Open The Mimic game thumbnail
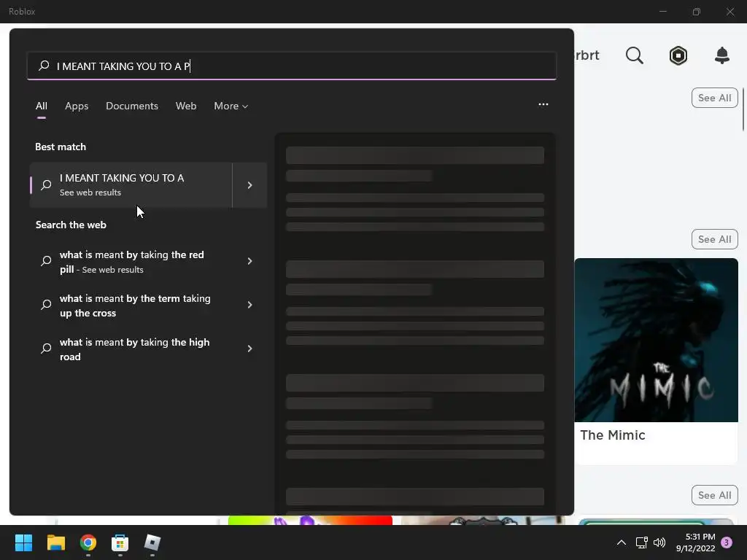The height and width of the screenshot is (560, 747). [656, 340]
